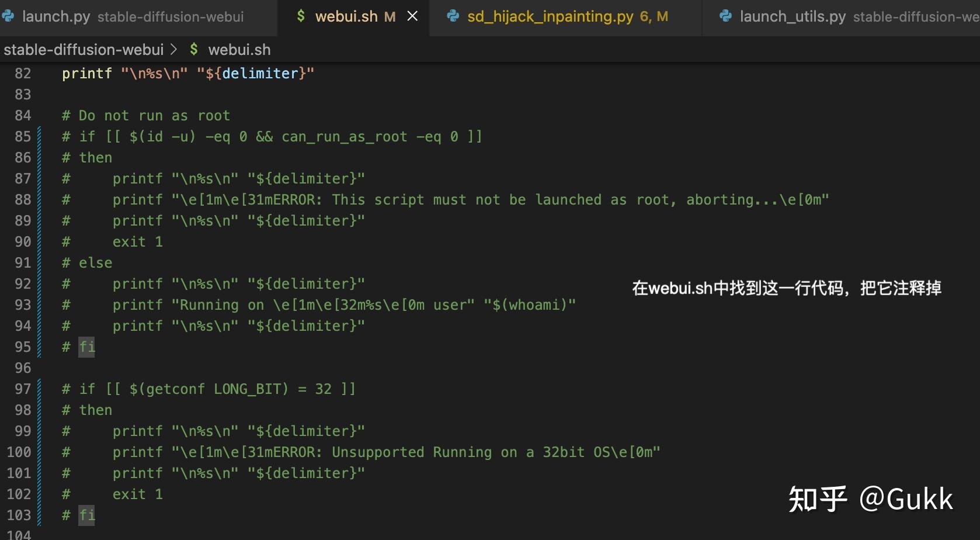980x540 pixels.
Task: Click the blue change indicator beside line 85
Action: (38, 136)
